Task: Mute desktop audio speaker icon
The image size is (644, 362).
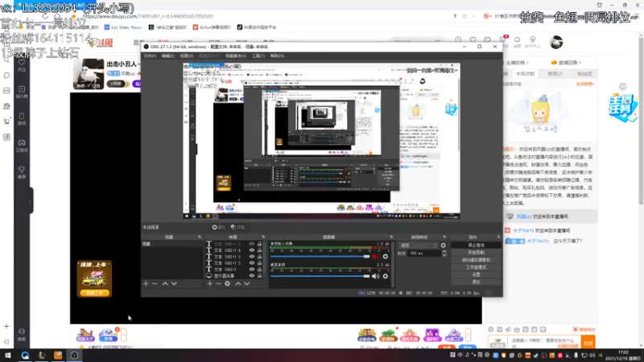Action: pos(375,276)
